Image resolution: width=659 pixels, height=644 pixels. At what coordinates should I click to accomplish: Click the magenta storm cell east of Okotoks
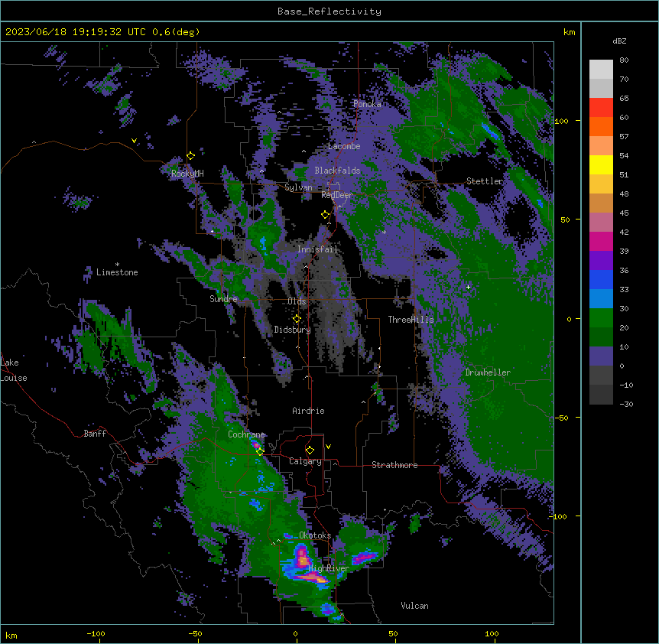coord(365,557)
